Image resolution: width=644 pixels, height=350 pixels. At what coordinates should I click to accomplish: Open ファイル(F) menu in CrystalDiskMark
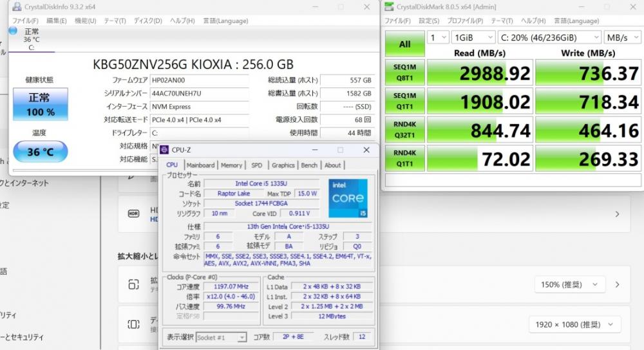[x=397, y=21]
